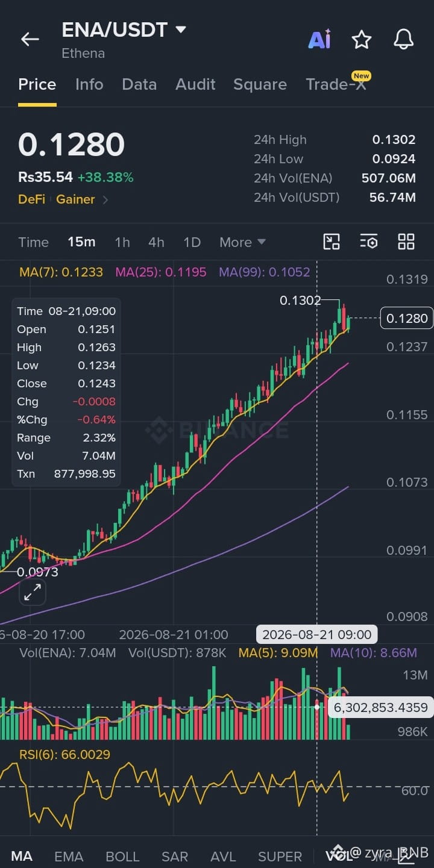Expand chart to fullscreen

click(x=33, y=593)
